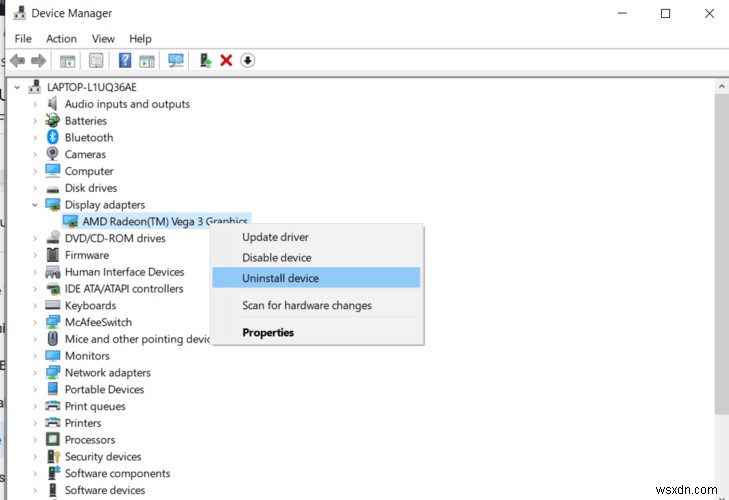Maximize the Device Manager window
This screenshot has width=729, height=500.
click(x=665, y=13)
